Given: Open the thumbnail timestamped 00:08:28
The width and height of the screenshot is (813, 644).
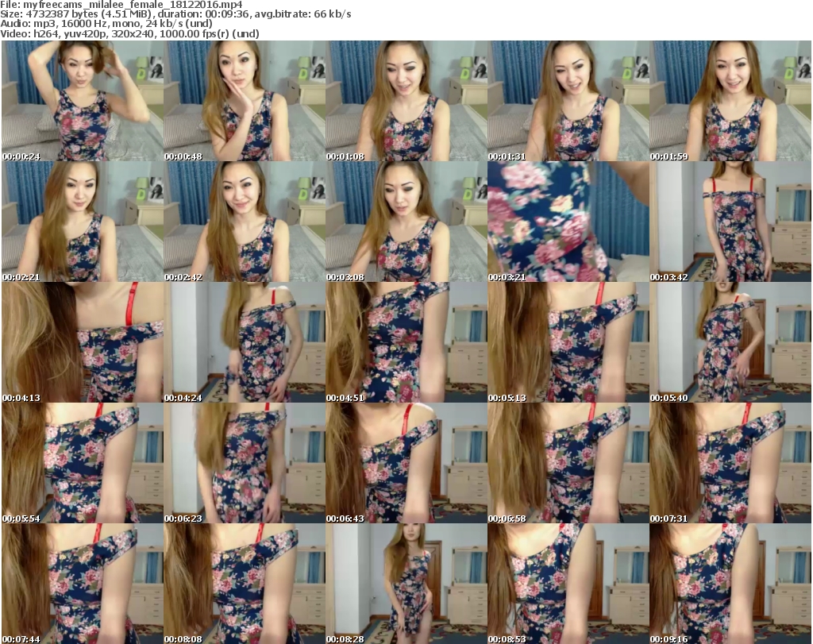Looking at the screenshot, I should click(x=406, y=583).
